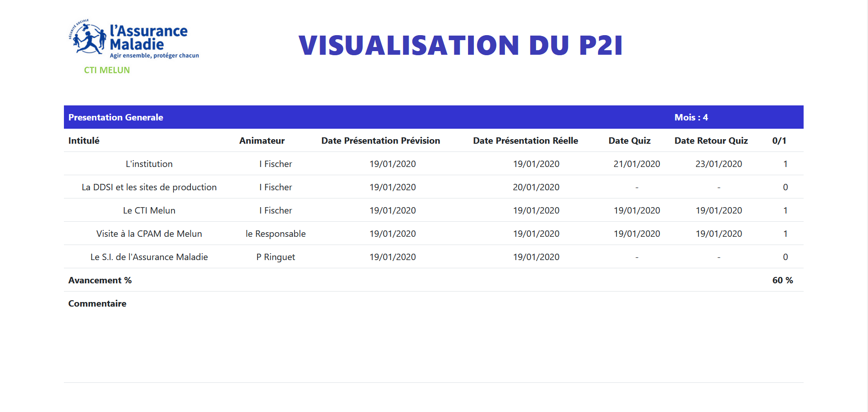The image size is (868, 412).
Task: Click real presentation date 20/01/2020
Action: click(x=536, y=187)
